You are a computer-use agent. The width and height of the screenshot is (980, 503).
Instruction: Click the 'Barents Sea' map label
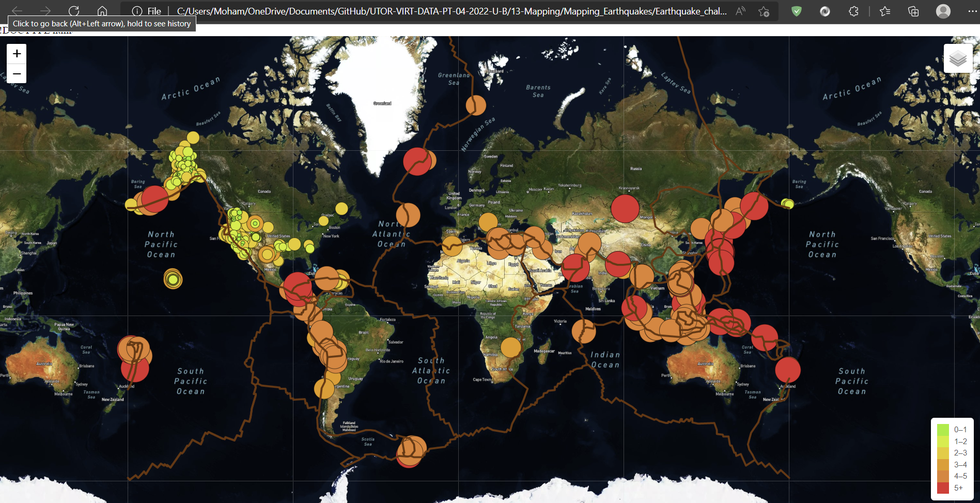pyautogui.click(x=538, y=91)
